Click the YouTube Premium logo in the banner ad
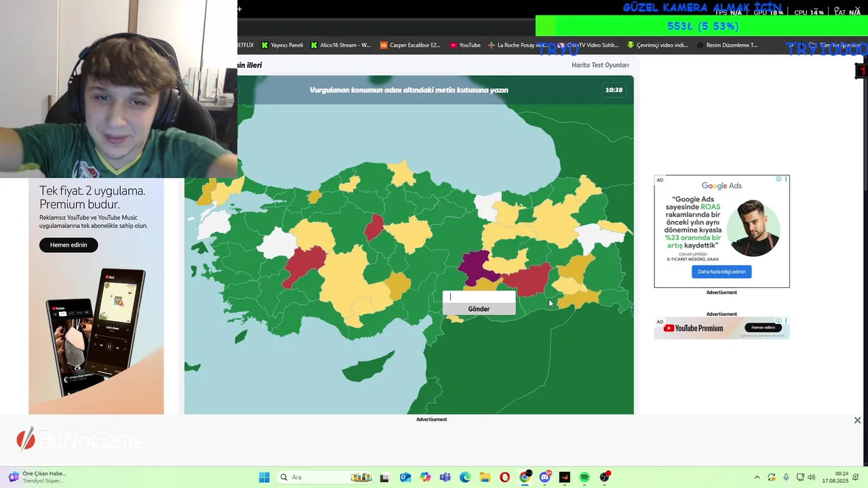The width and height of the screenshot is (868, 488). [x=693, y=328]
